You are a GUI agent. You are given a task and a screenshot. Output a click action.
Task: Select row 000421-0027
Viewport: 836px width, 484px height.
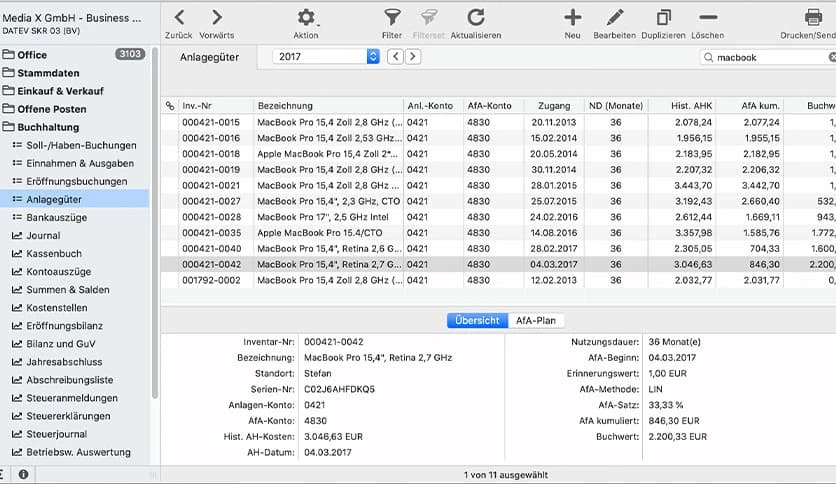[x=499, y=201]
